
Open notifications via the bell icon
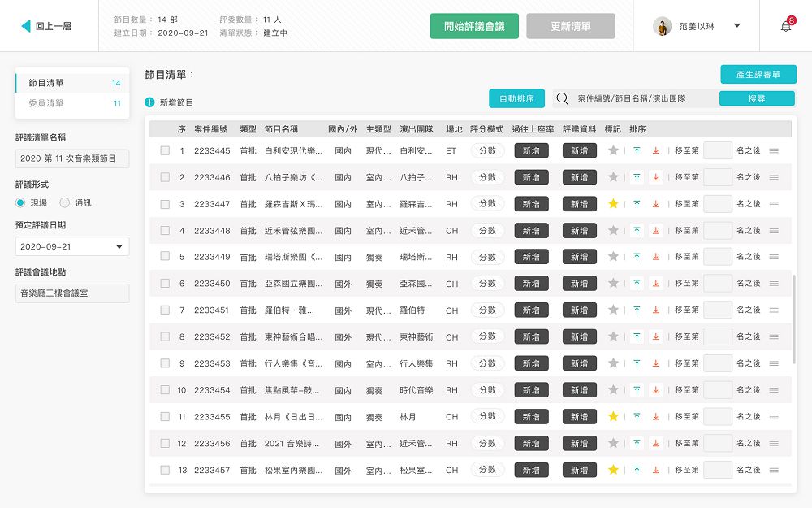[784, 25]
